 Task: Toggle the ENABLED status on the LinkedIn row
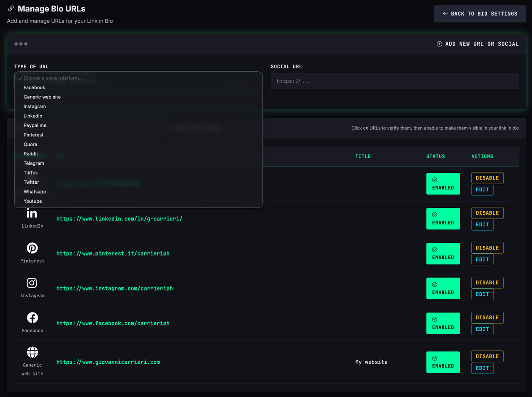pyautogui.click(x=443, y=218)
